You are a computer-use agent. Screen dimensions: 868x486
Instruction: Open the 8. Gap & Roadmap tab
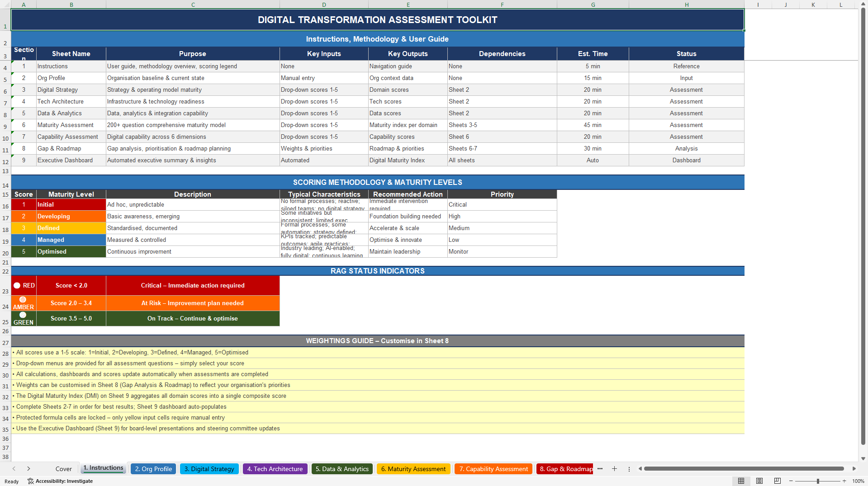564,469
